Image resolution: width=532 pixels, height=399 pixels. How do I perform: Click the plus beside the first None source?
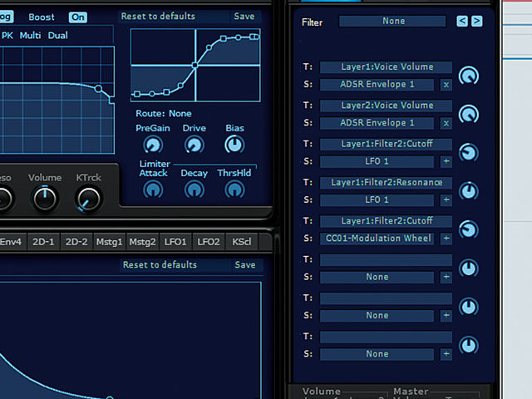[446, 277]
